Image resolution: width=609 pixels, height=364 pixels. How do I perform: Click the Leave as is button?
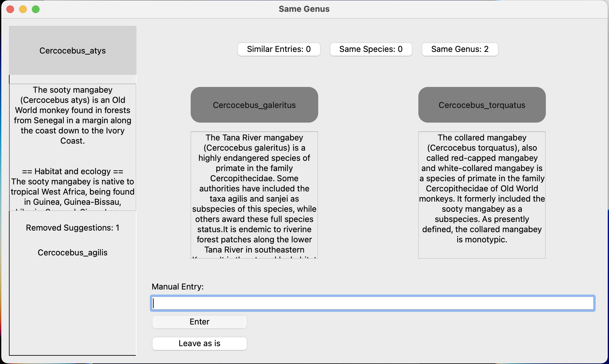(x=199, y=343)
